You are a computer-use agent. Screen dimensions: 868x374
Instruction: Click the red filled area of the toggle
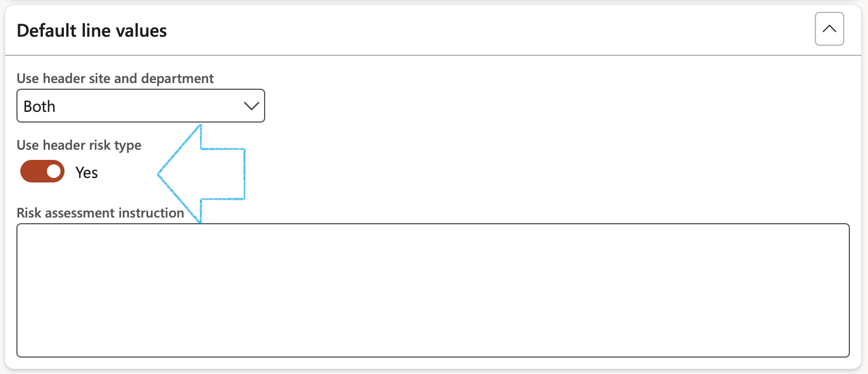[32, 172]
